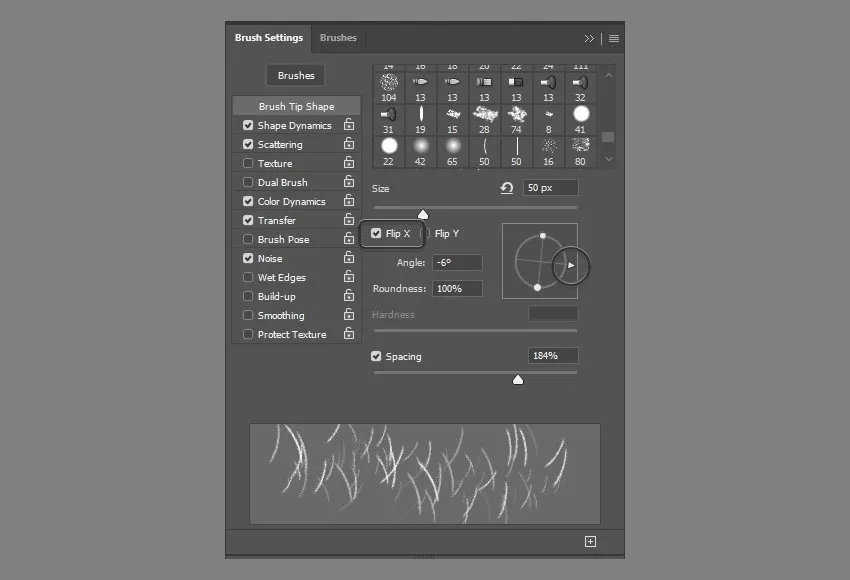Enable the Flip Y checkbox
The height and width of the screenshot is (580, 850).
click(427, 234)
